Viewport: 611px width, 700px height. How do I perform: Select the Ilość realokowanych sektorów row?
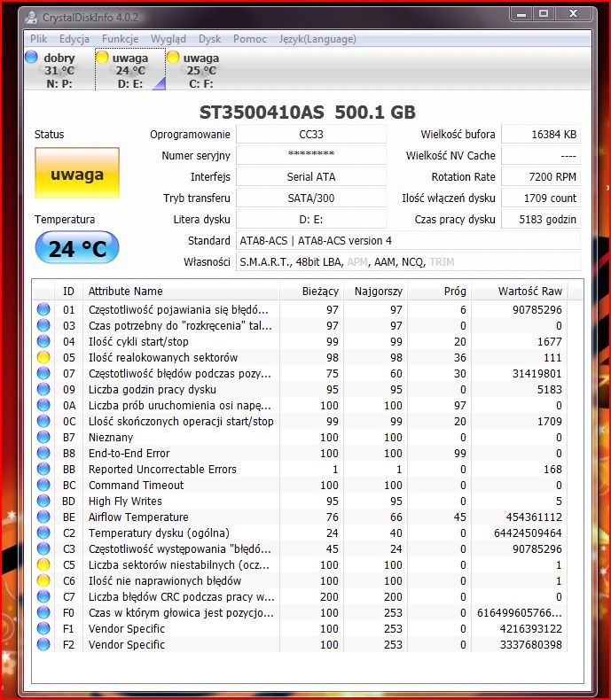(300, 357)
